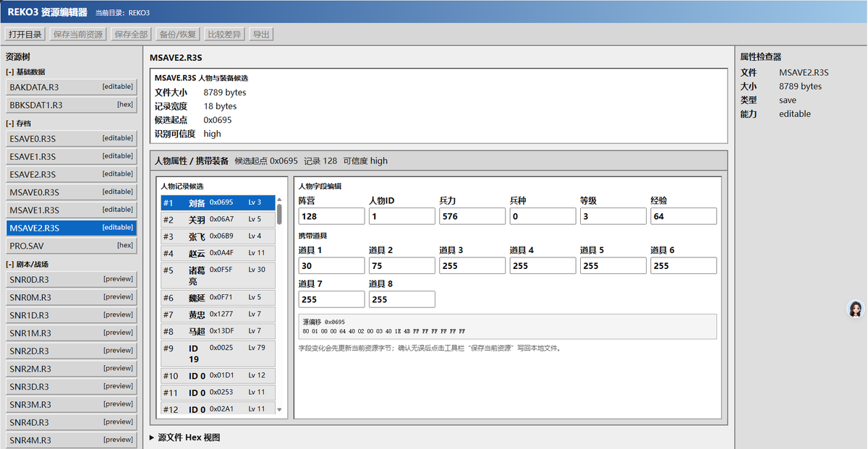This screenshot has height=449, width=868.
Task: Open SNR0D.R3 scenario preview
Action: click(71, 279)
